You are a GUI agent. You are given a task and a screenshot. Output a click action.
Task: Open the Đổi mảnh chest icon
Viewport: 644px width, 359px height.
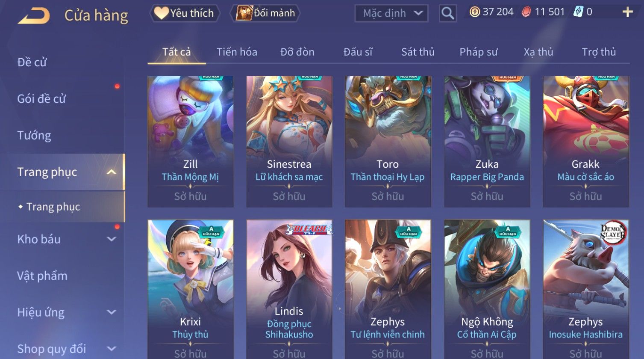(244, 13)
